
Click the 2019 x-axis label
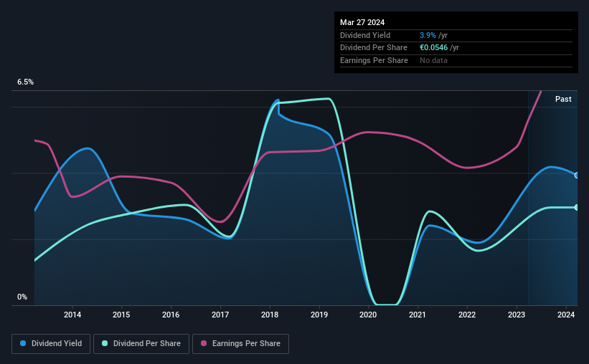[x=319, y=315]
